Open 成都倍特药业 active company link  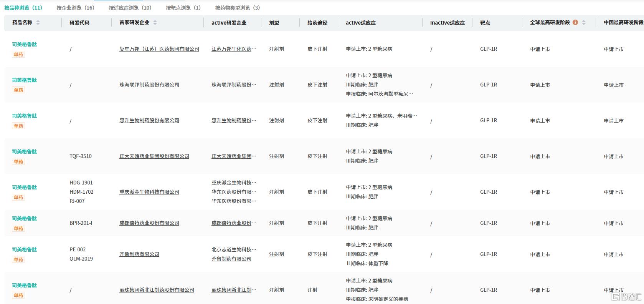click(234, 223)
